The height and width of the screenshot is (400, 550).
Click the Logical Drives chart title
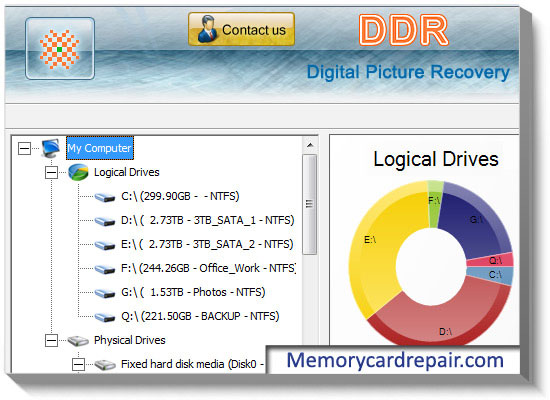tap(436, 159)
